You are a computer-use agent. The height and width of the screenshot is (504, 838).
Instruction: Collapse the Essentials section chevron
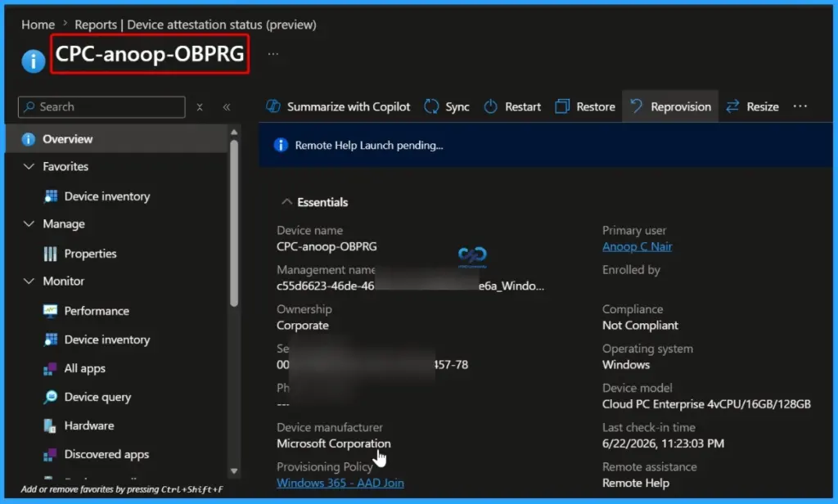tap(287, 201)
